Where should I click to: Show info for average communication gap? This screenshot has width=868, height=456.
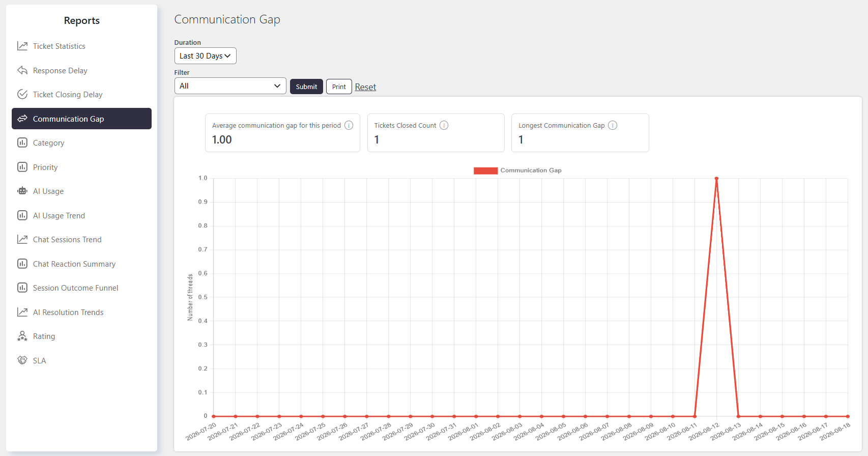pos(349,125)
